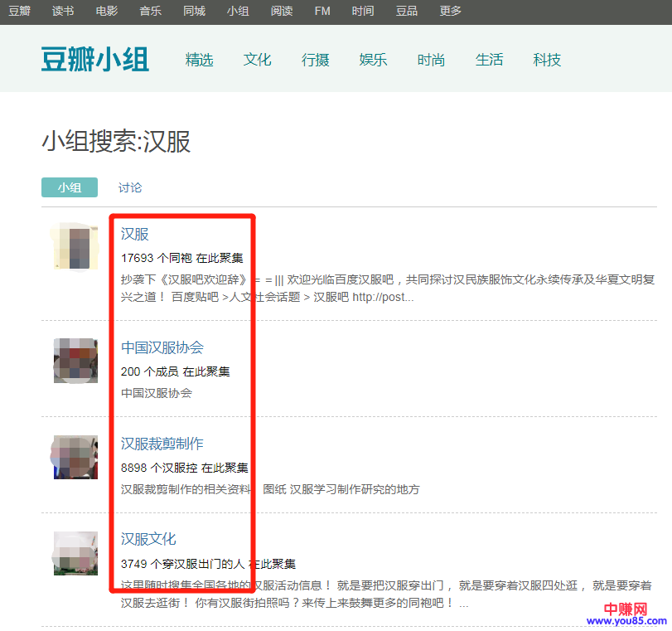Select the 小组 tab

[70, 187]
